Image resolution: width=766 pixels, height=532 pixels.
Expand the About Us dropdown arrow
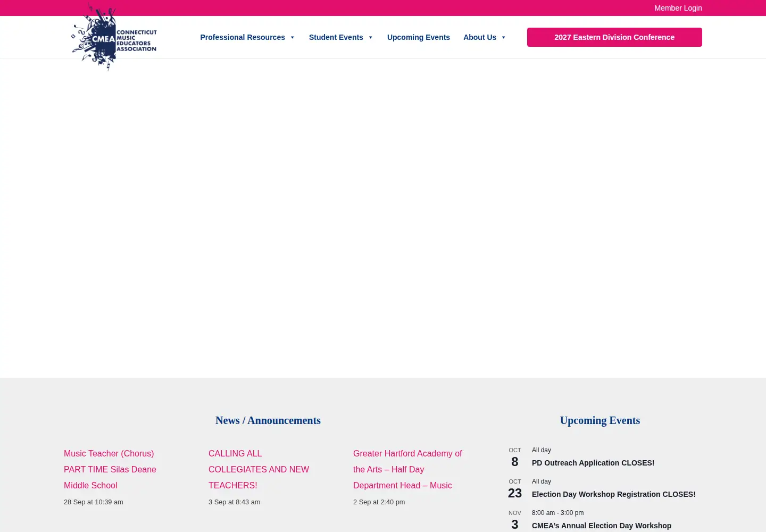click(503, 37)
